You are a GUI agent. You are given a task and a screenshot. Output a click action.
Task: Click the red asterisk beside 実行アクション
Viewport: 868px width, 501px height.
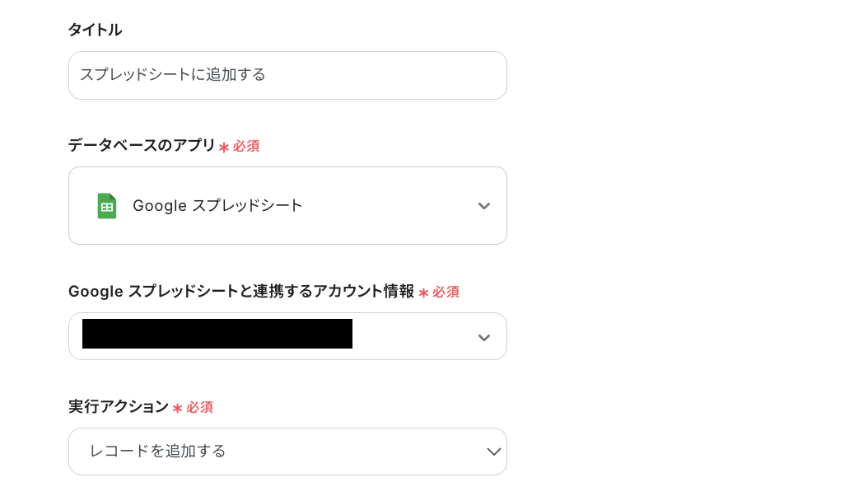pos(177,408)
